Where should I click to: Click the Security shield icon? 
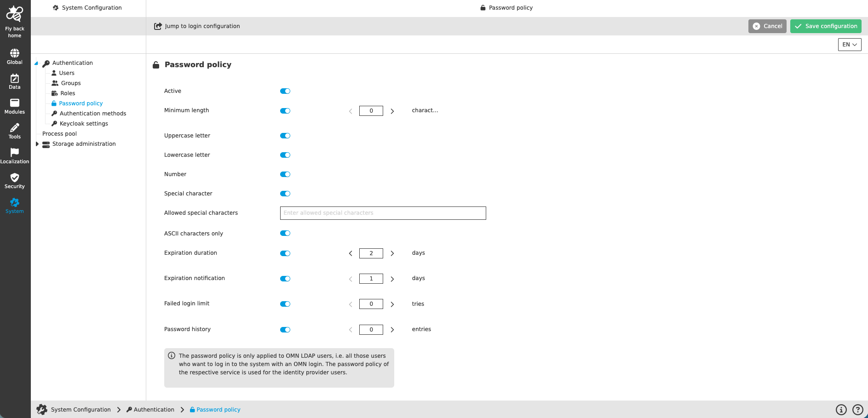click(15, 179)
